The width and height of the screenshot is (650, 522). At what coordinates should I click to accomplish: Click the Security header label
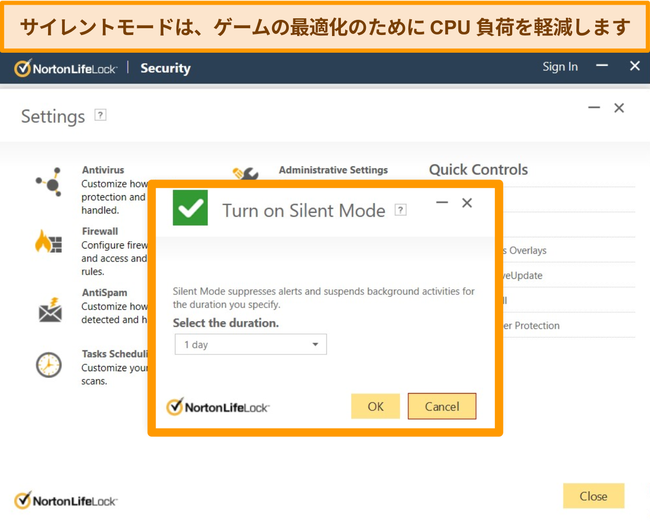click(x=165, y=68)
